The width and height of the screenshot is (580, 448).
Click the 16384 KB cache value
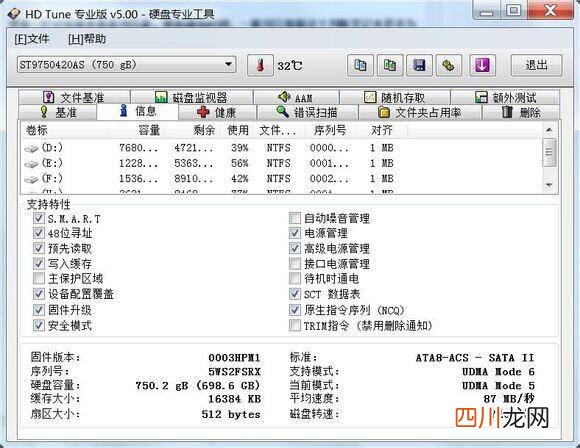[235, 399]
